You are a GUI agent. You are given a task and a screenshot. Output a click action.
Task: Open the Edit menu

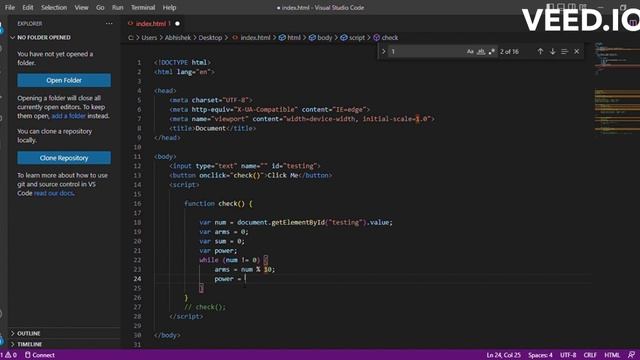click(x=28, y=7)
